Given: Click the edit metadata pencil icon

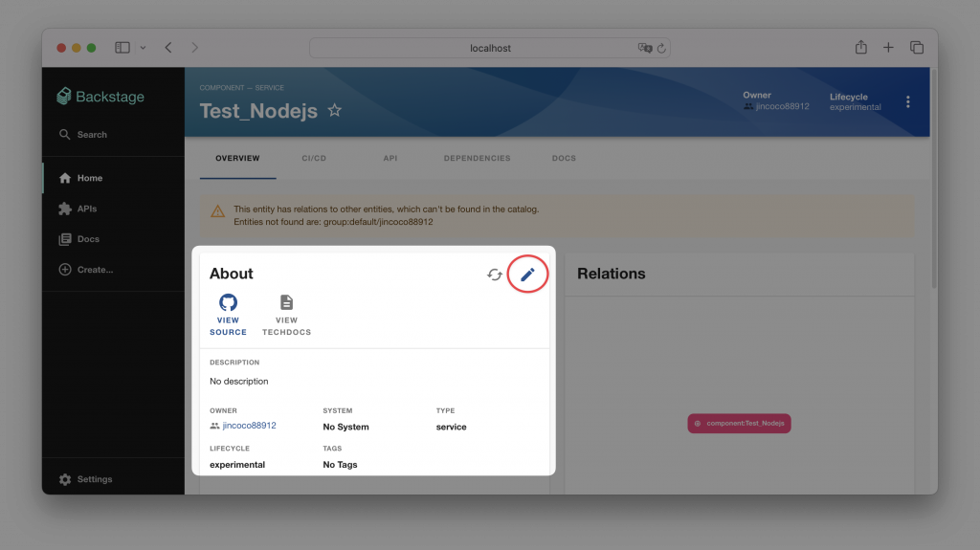Looking at the screenshot, I should tap(527, 275).
